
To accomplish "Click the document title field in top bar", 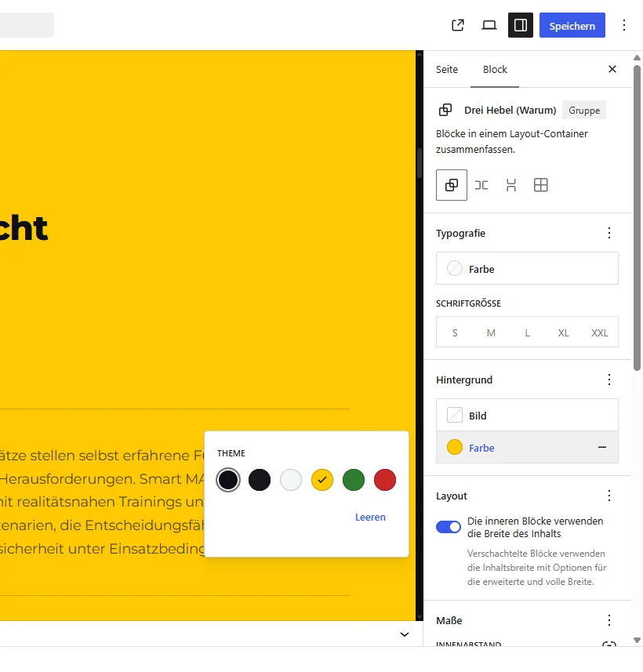I will (x=27, y=25).
